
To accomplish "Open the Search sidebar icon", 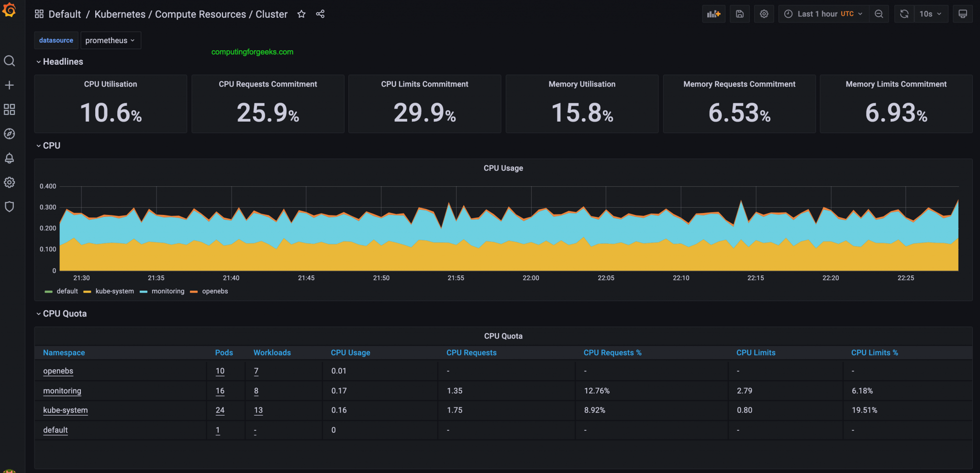I will click(9, 61).
